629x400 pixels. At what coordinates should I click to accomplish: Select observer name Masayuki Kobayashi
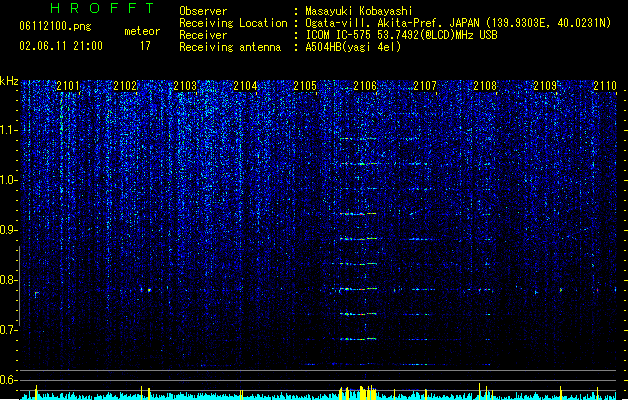click(359, 11)
